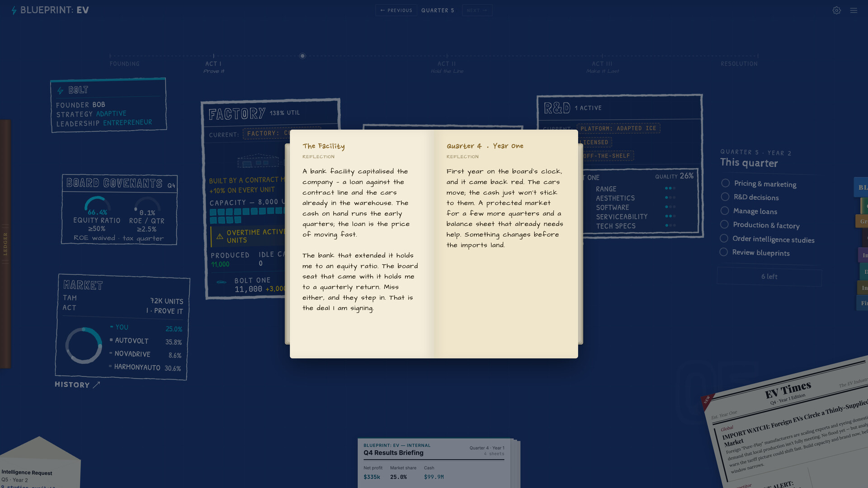868x488 pixels.
Task: Click the Range quality dots
Action: [x=670, y=188]
